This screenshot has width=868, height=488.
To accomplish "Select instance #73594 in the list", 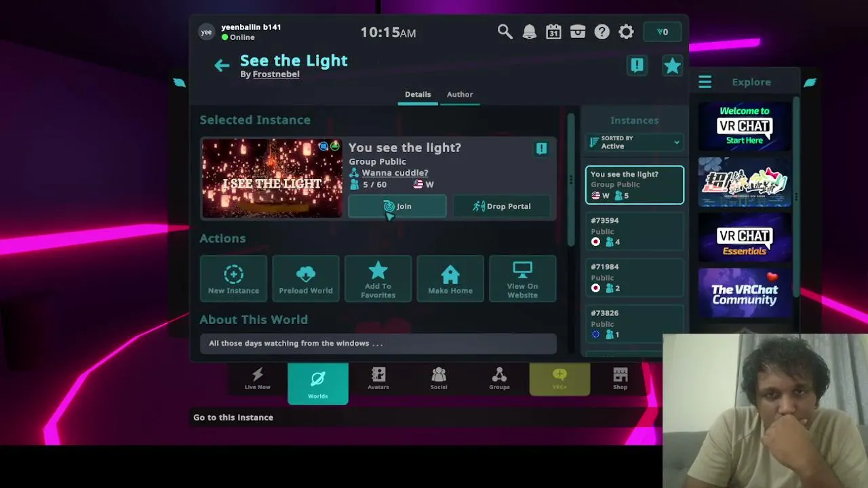I will click(635, 231).
